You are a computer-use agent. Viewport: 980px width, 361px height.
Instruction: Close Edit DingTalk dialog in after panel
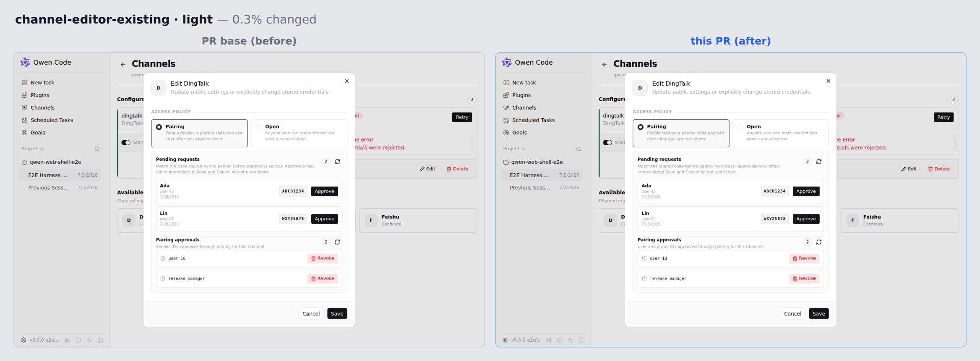coord(829,81)
